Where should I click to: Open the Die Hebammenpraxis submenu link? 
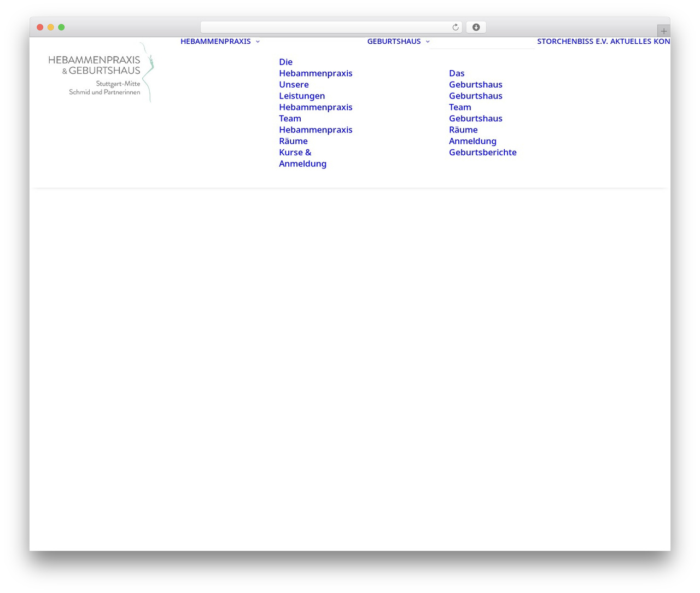point(316,68)
